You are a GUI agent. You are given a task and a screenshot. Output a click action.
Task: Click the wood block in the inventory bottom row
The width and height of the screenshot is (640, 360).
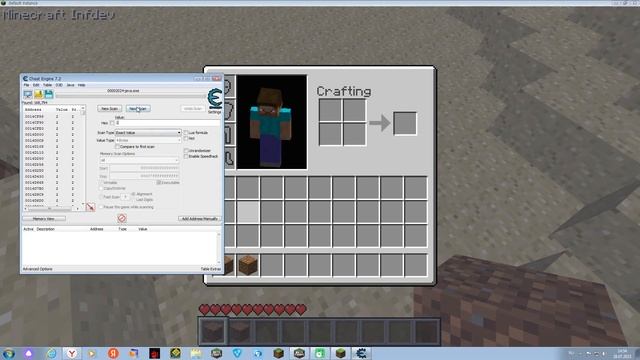pyautogui.click(x=248, y=265)
